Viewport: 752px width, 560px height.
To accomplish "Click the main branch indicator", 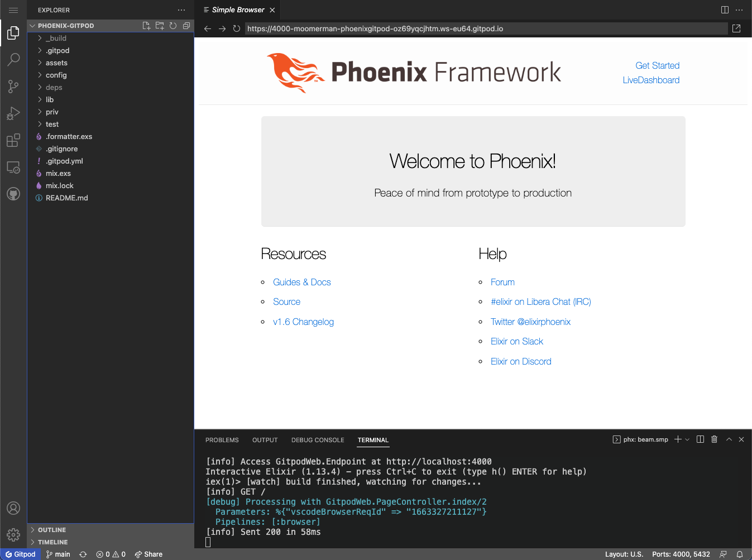I will pos(58,554).
